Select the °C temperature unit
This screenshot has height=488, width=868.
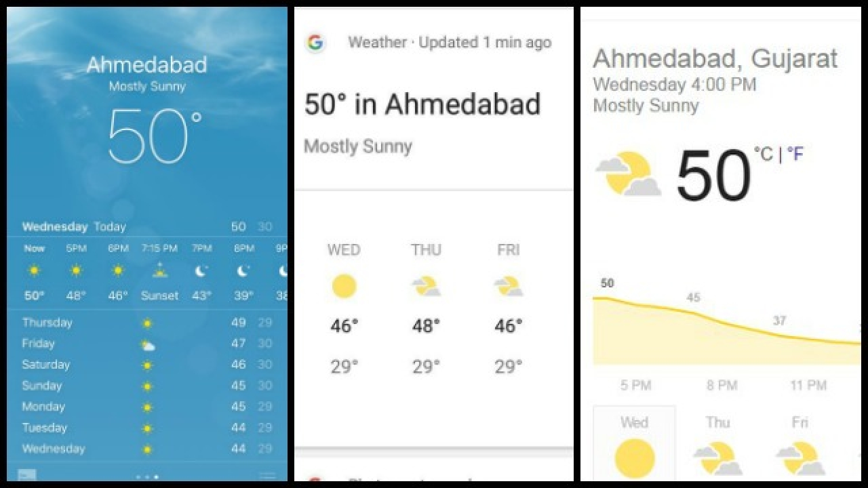pyautogui.click(x=764, y=155)
